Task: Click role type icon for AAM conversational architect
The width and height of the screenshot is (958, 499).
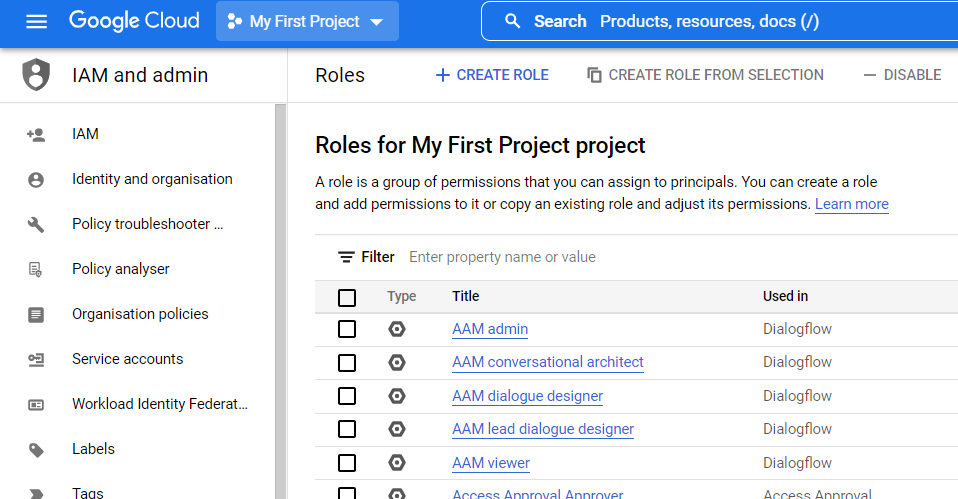Action: pyautogui.click(x=397, y=363)
